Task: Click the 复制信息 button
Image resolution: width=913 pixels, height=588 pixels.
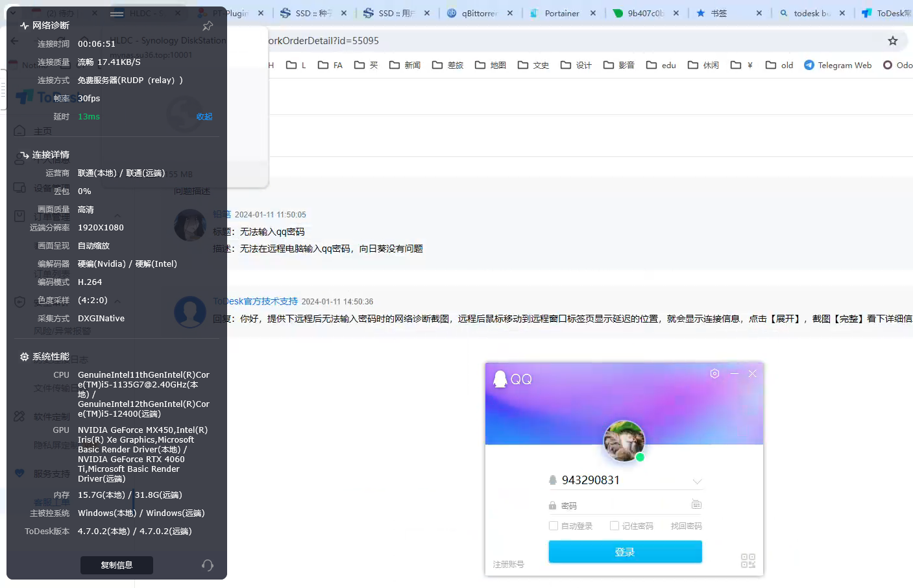Action: (x=117, y=565)
